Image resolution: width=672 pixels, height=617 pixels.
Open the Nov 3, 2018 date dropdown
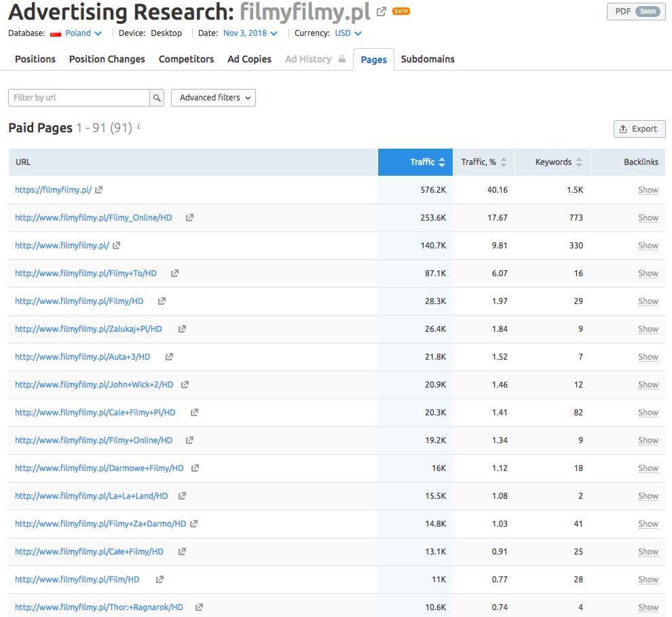250,33
